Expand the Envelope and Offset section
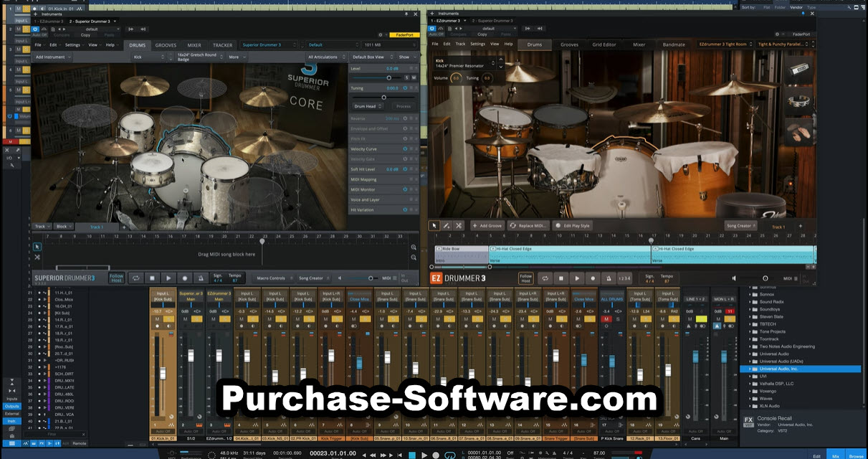This screenshot has height=459, width=868. pyautogui.click(x=369, y=128)
